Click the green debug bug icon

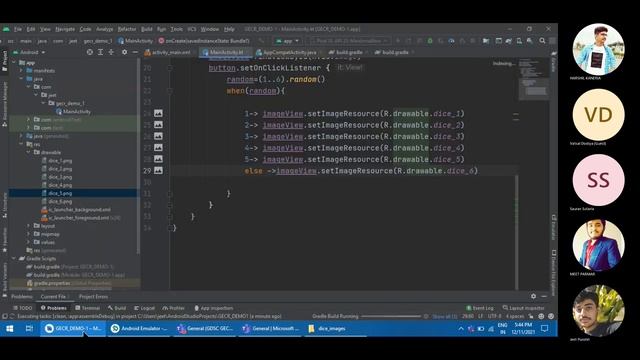(x=430, y=41)
